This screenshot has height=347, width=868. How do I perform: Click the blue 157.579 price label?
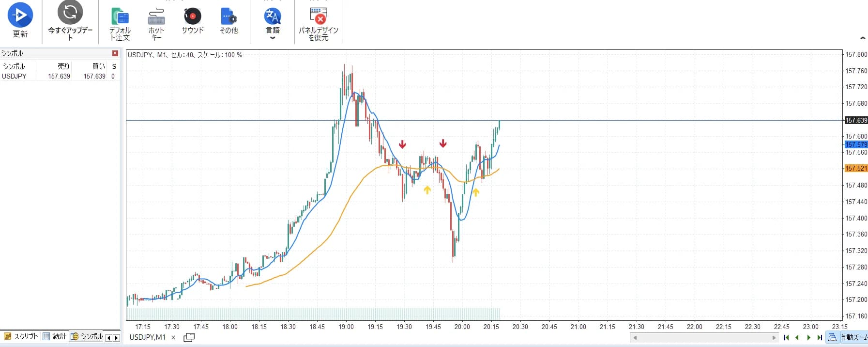tap(856, 144)
